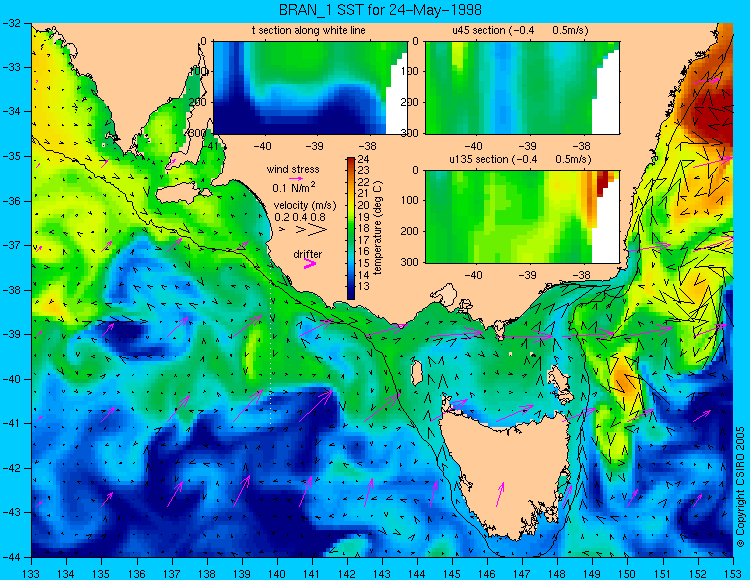Click the colour bar tick value 13

coord(364,286)
